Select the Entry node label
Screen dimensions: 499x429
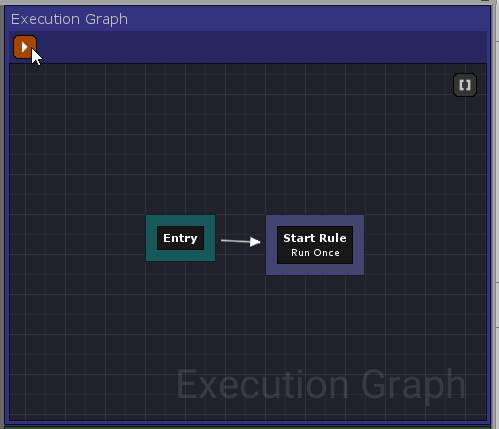[x=180, y=238]
